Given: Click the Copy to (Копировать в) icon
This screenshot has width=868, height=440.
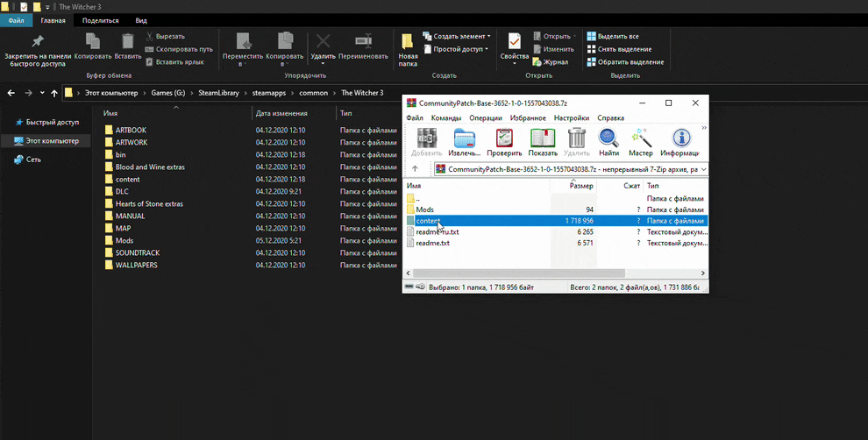Looking at the screenshot, I should point(285,41).
